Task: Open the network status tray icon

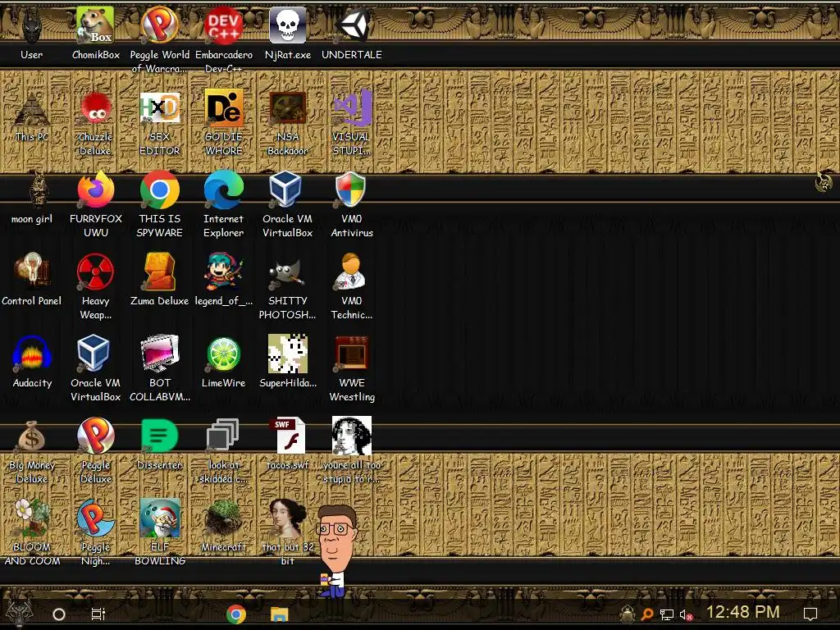Action: click(667, 614)
